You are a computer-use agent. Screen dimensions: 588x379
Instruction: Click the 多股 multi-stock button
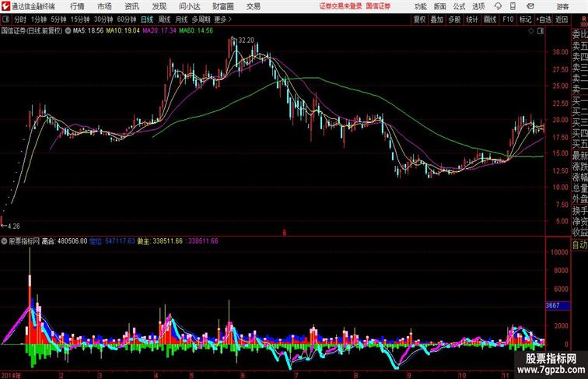[x=454, y=19]
